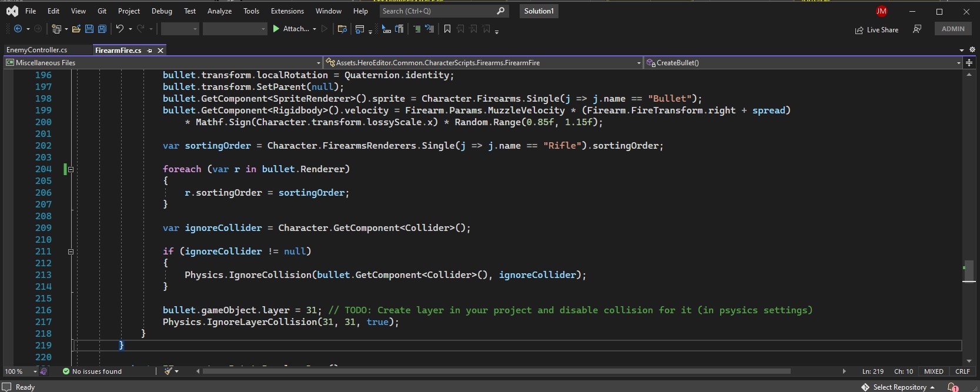Click the scroll down arrow of vertical scrollbar
The width and height of the screenshot is (980, 392).
[969, 361]
